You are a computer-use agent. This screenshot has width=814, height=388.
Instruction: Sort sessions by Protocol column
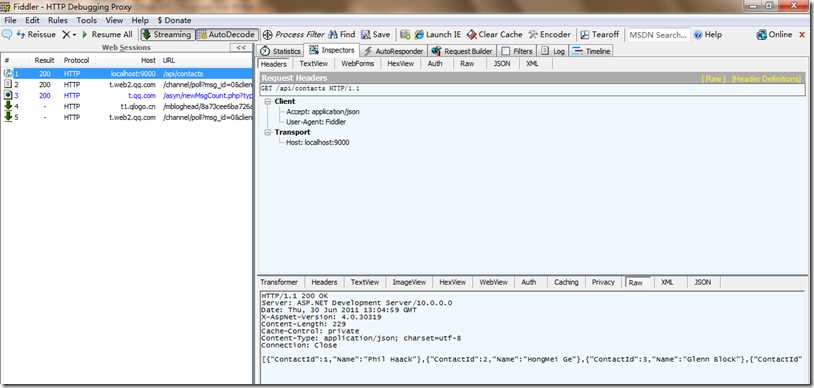76,60
